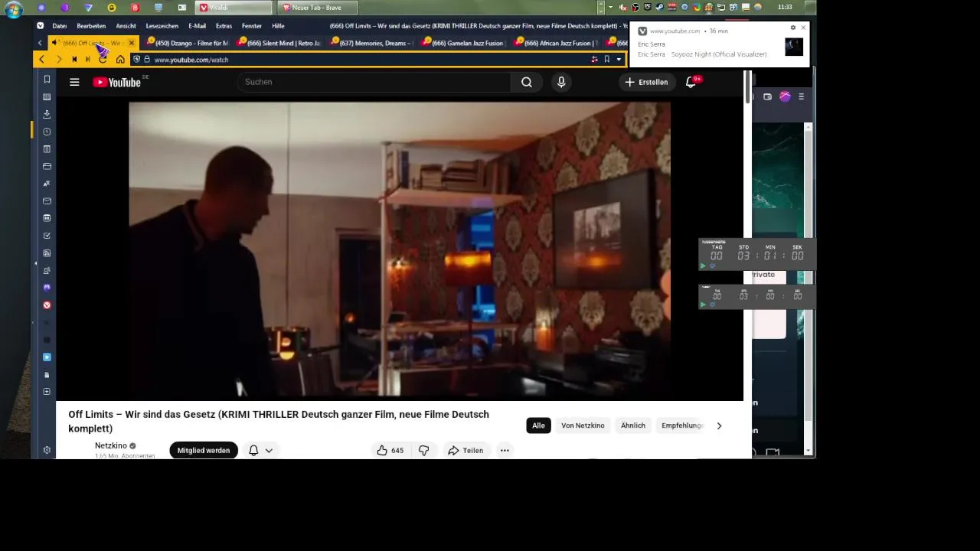Open the more actions three-dot menu
This screenshot has height=551, width=980.
click(x=505, y=451)
